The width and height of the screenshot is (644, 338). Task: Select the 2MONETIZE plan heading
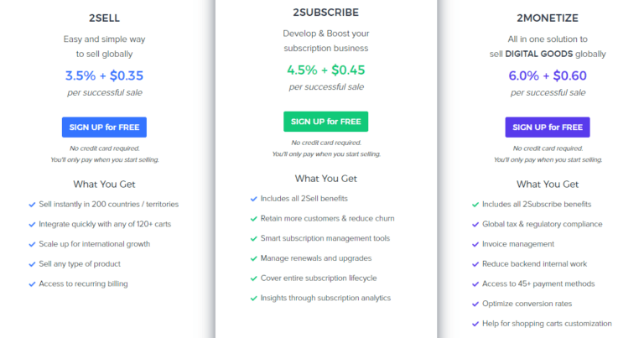coord(547,18)
